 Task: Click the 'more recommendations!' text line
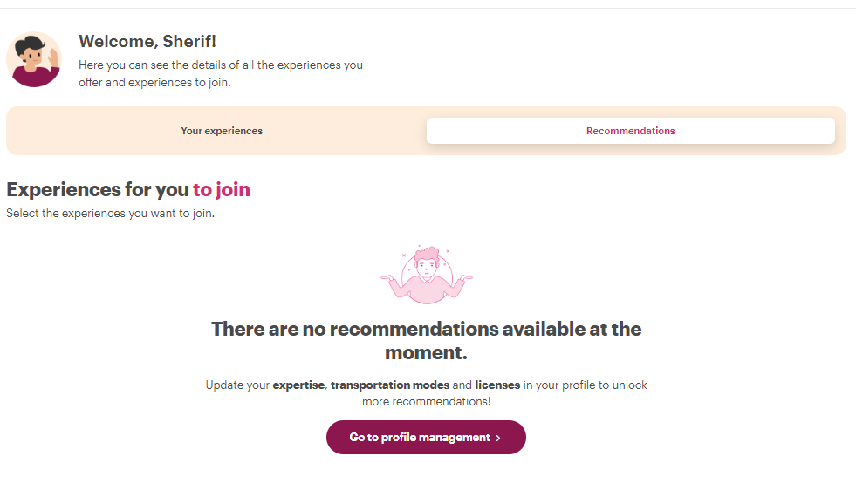tap(427, 402)
